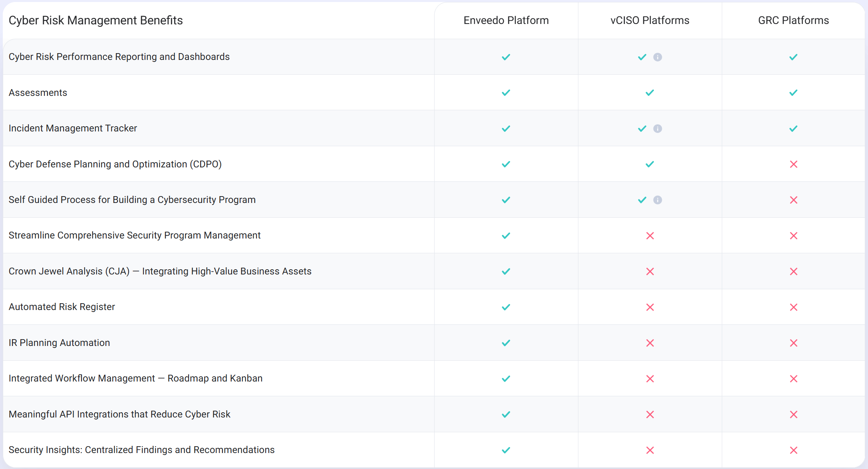Select Crown Jewel Analysis (CJA) row label
Image resolution: width=868 pixels, height=469 pixels.
point(160,271)
